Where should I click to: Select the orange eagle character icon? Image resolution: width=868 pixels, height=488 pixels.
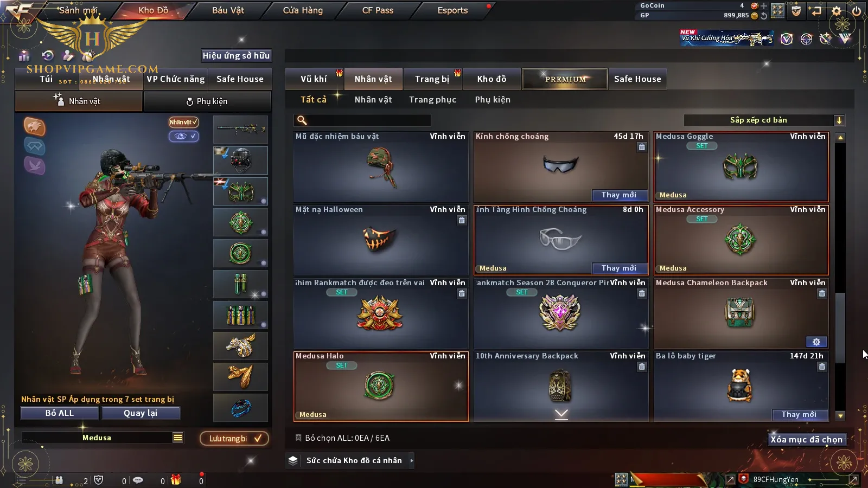click(x=34, y=126)
